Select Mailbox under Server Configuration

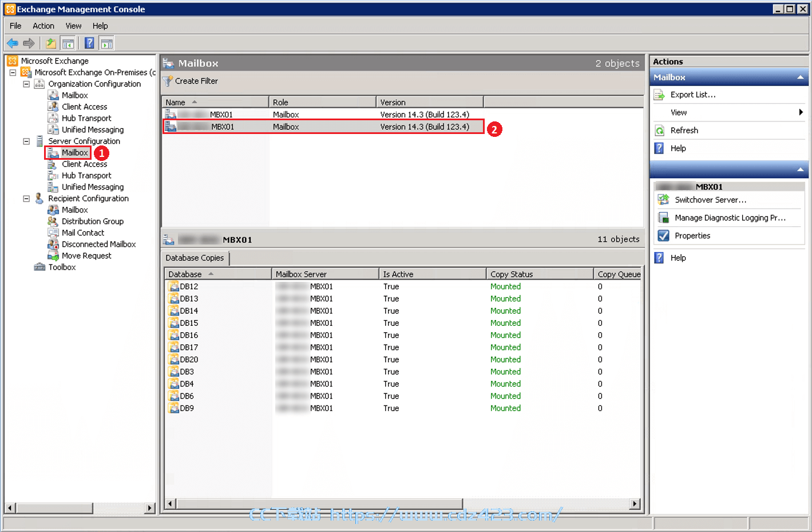click(74, 152)
